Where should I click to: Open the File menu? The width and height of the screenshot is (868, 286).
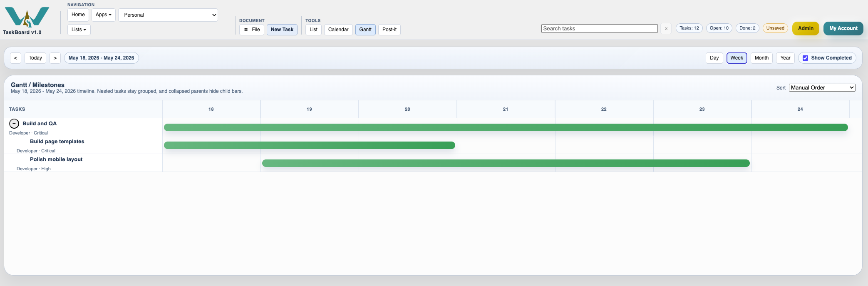click(252, 30)
